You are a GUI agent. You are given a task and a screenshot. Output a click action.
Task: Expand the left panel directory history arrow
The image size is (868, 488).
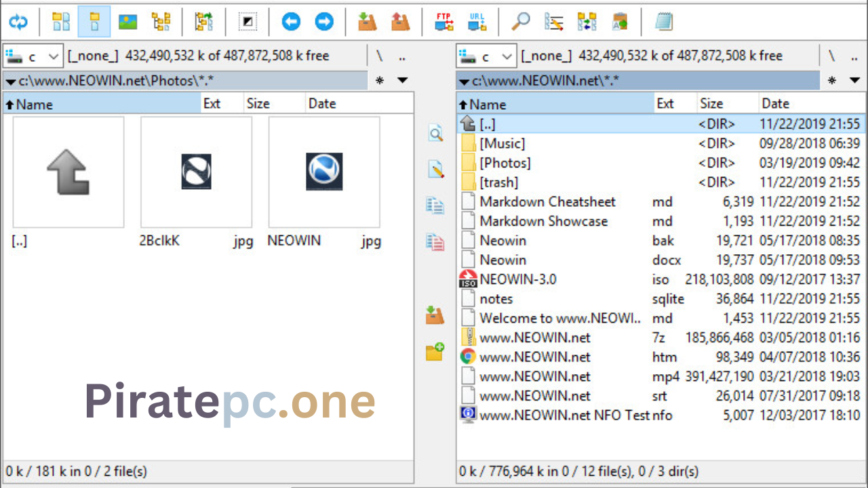pyautogui.click(x=402, y=81)
